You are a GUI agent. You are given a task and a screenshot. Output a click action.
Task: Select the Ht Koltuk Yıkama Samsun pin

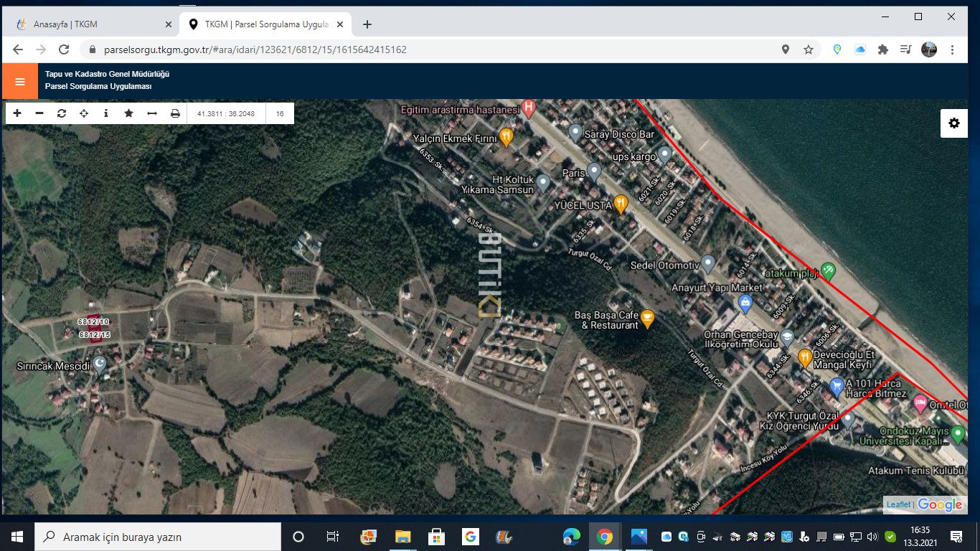[x=543, y=183]
